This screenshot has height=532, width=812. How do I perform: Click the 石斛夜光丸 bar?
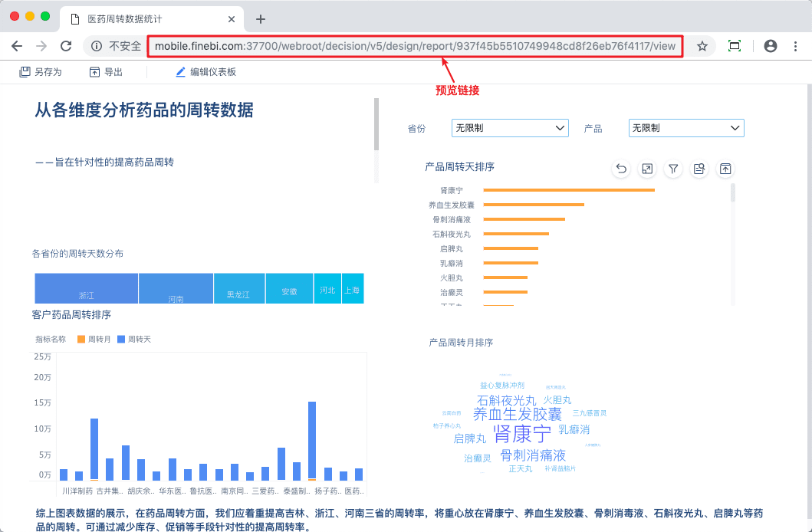pos(516,233)
